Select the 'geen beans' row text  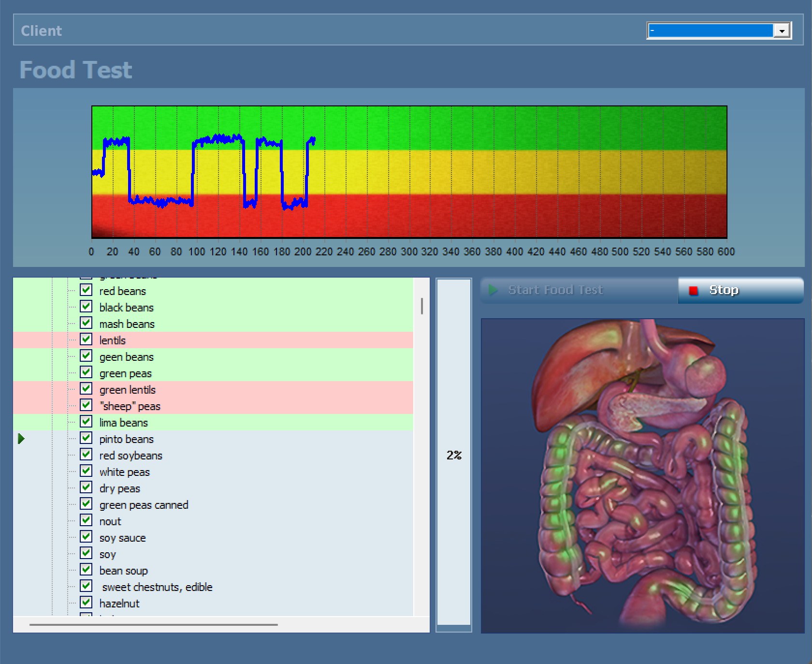point(126,357)
